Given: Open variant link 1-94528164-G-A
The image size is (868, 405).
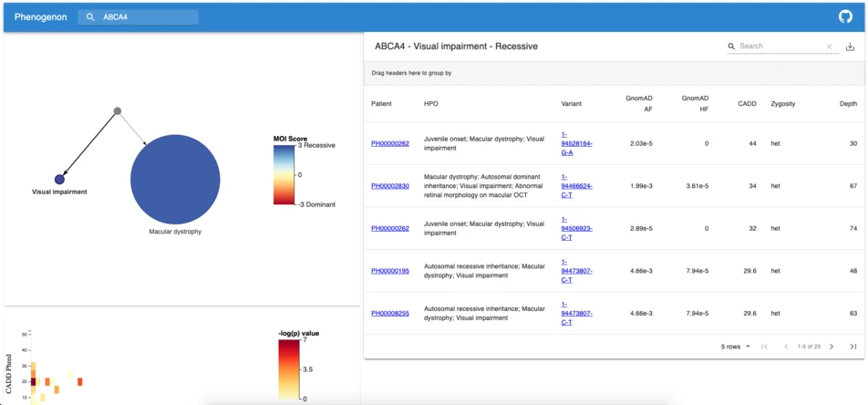Looking at the screenshot, I should (577, 143).
